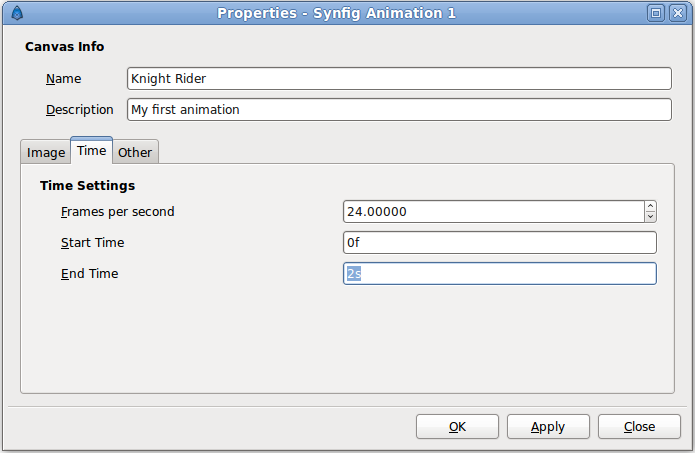Click the Start Time input box

click(500, 242)
